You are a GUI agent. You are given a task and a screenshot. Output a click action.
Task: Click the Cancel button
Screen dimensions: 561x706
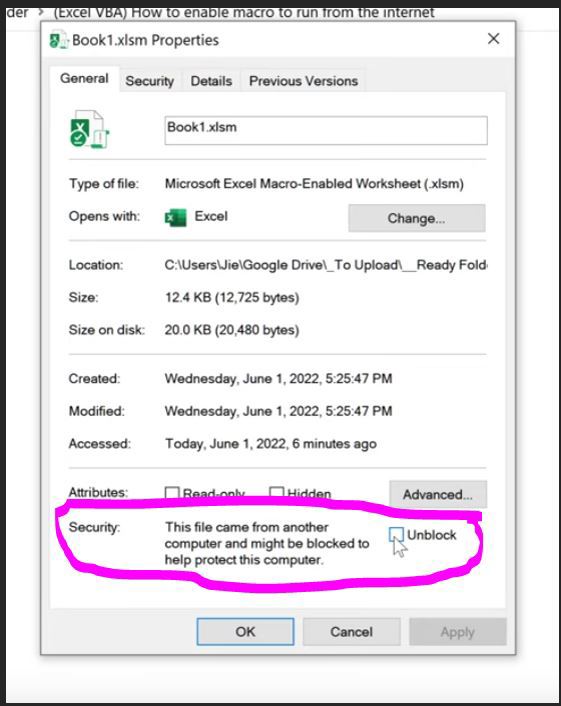tap(352, 632)
